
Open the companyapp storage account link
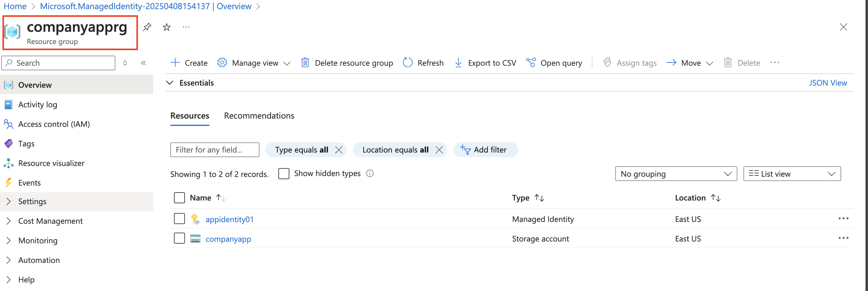(x=228, y=239)
